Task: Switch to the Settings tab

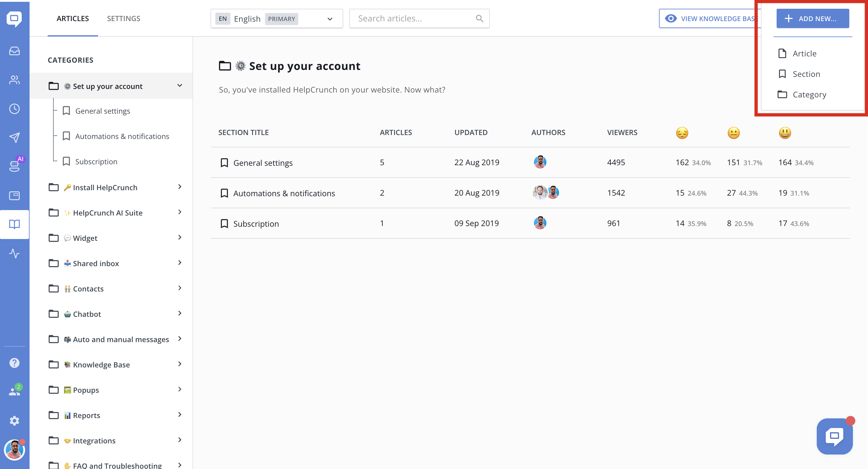Action: tap(123, 18)
